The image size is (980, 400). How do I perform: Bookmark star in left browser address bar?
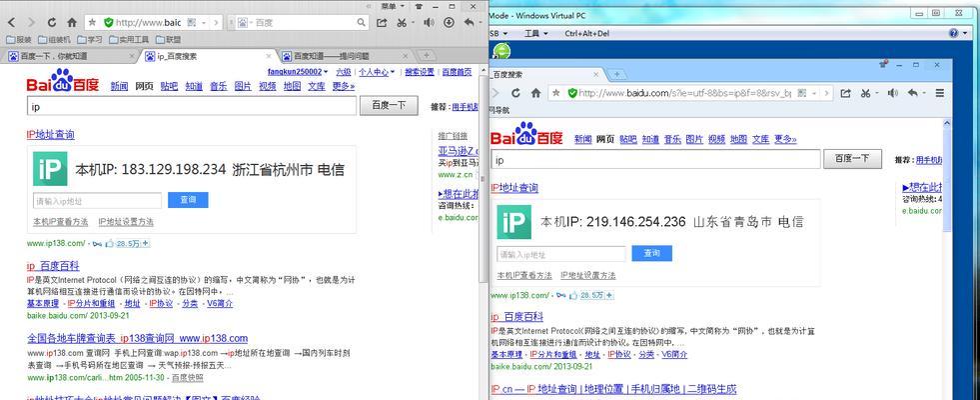pos(93,23)
